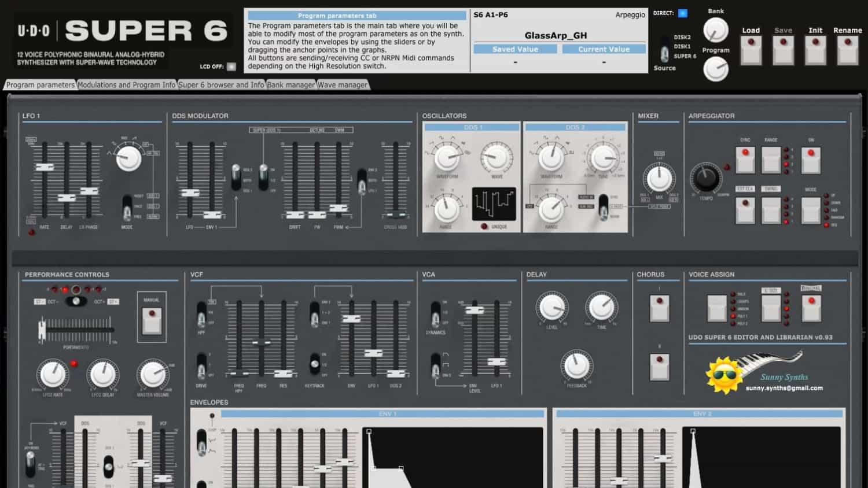Click the Arpeggiator Range button
The width and height of the screenshot is (868, 488).
pyautogui.click(x=771, y=160)
